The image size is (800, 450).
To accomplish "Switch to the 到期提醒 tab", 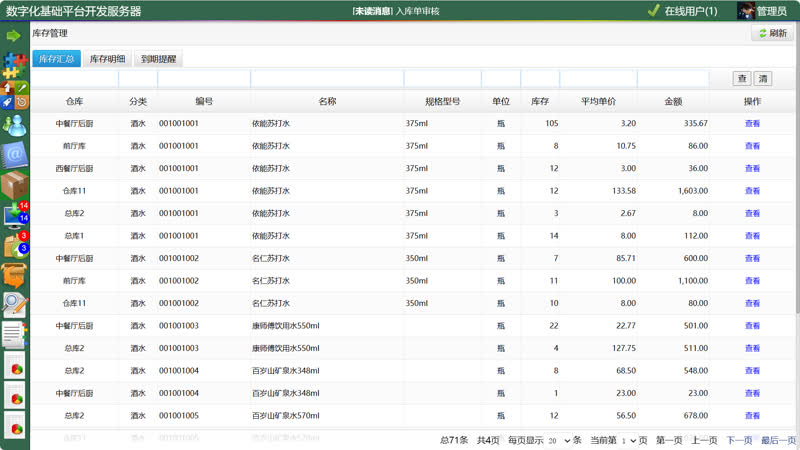I will click(x=158, y=59).
